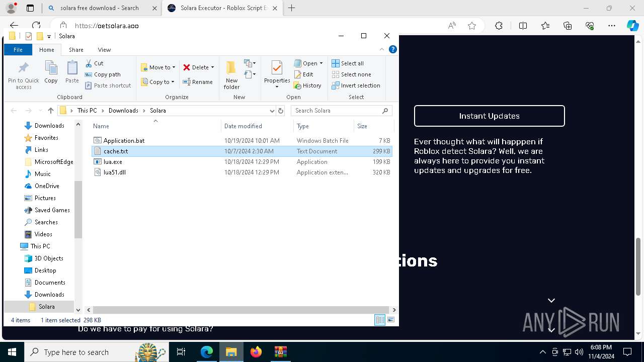Click Downloads in the address path
The width and height of the screenshot is (644, 362).
pos(123,111)
